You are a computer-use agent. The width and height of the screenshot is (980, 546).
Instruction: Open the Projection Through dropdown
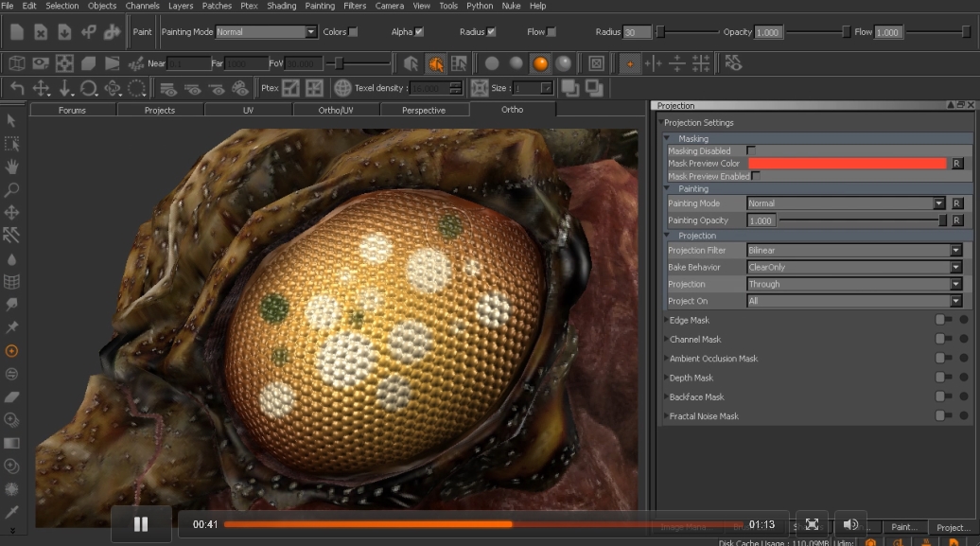tap(854, 284)
